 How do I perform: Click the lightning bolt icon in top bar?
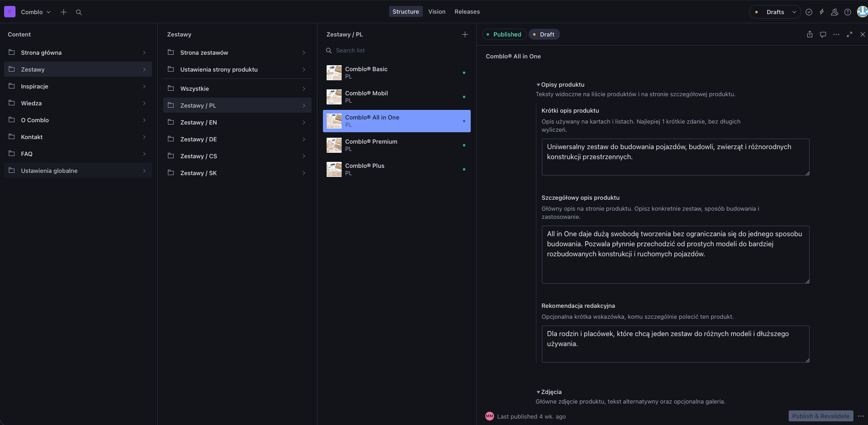pyautogui.click(x=821, y=12)
